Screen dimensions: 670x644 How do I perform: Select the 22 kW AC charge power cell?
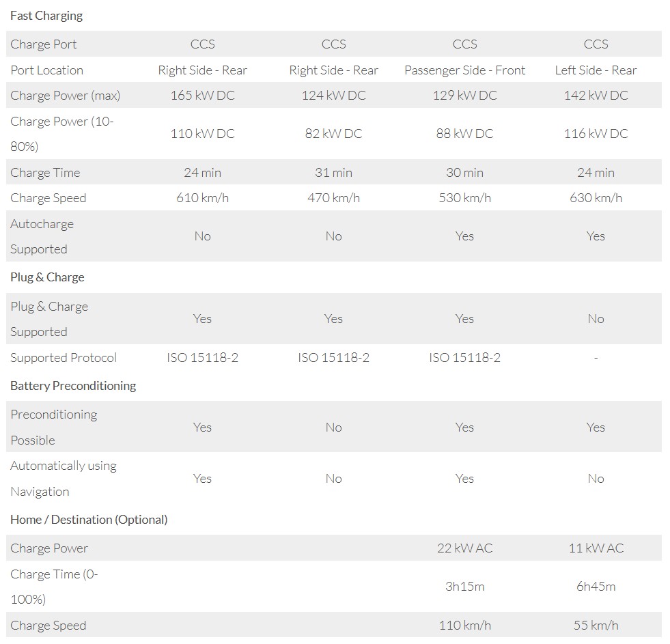(x=464, y=548)
